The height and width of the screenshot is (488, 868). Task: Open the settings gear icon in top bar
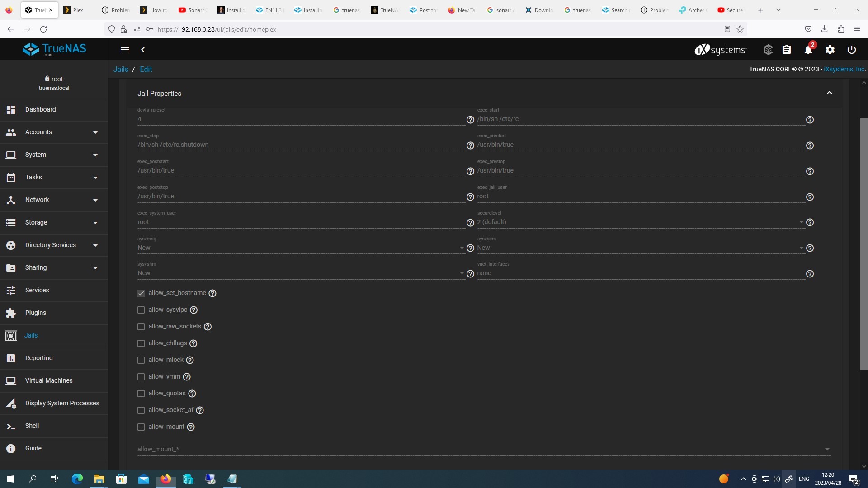(830, 50)
